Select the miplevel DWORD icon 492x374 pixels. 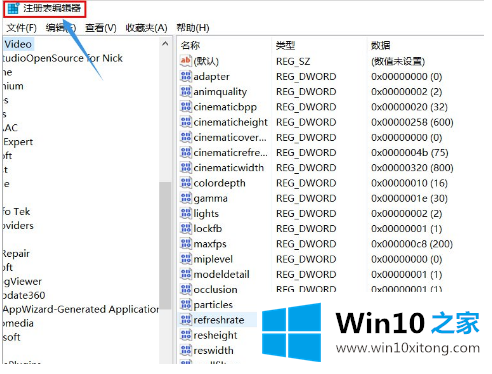pos(186,259)
